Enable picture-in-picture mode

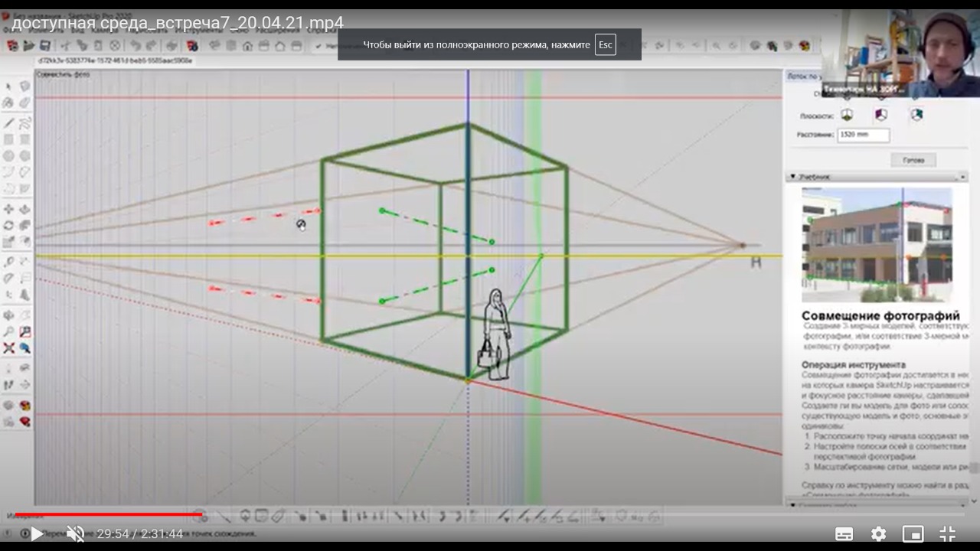coord(913,533)
